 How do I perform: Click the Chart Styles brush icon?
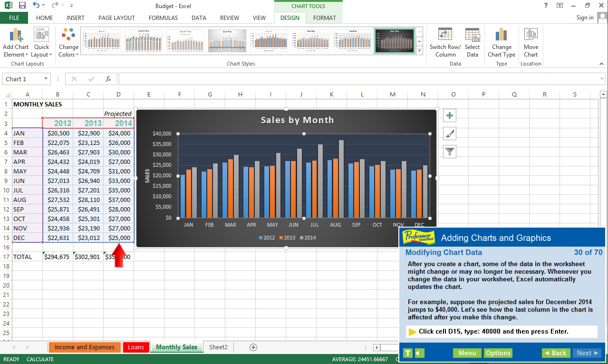449,133
